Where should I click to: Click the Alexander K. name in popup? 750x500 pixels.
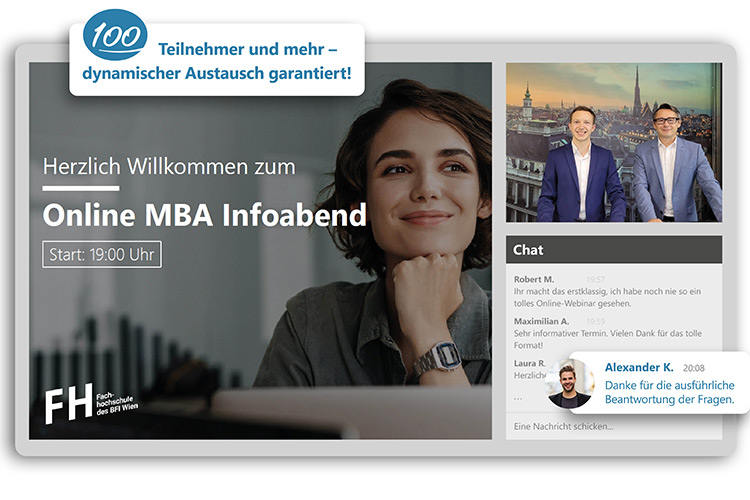click(x=639, y=367)
